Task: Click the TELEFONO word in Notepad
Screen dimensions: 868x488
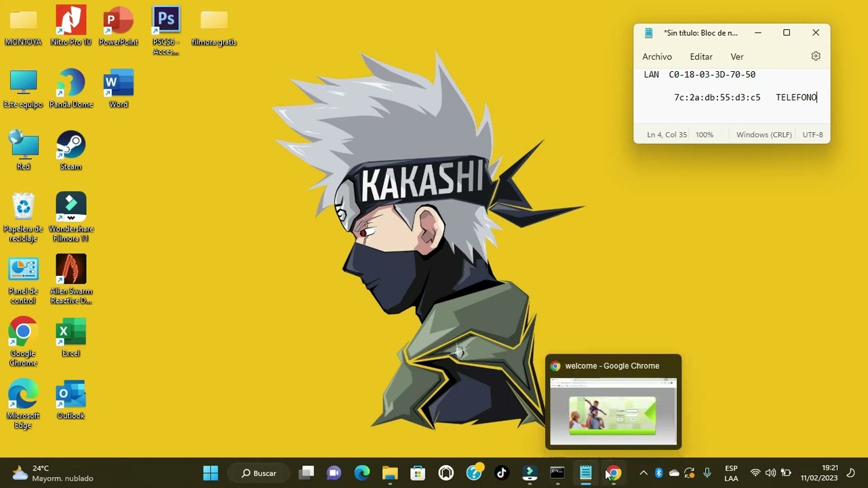Action: pyautogui.click(x=796, y=98)
